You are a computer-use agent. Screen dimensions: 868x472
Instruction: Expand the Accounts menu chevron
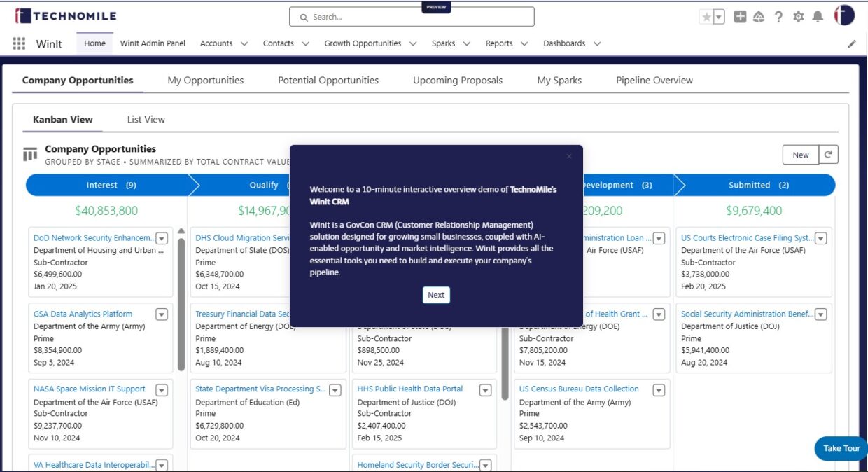tap(244, 43)
